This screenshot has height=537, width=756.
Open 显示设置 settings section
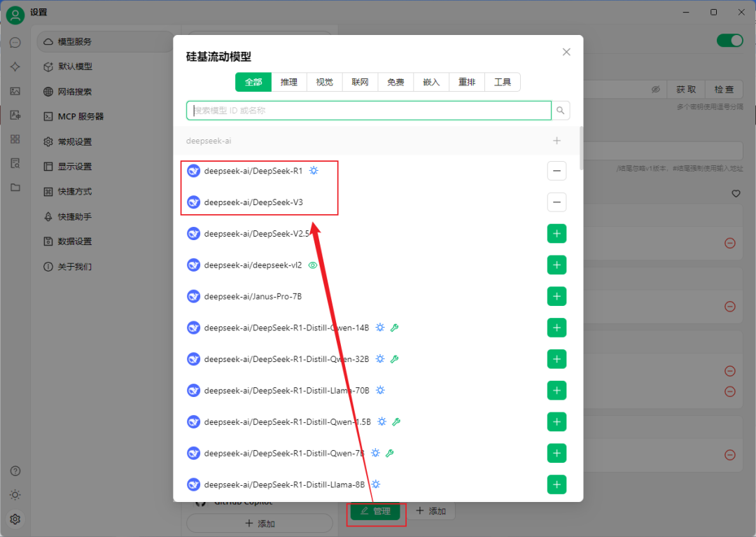pyautogui.click(x=105, y=167)
